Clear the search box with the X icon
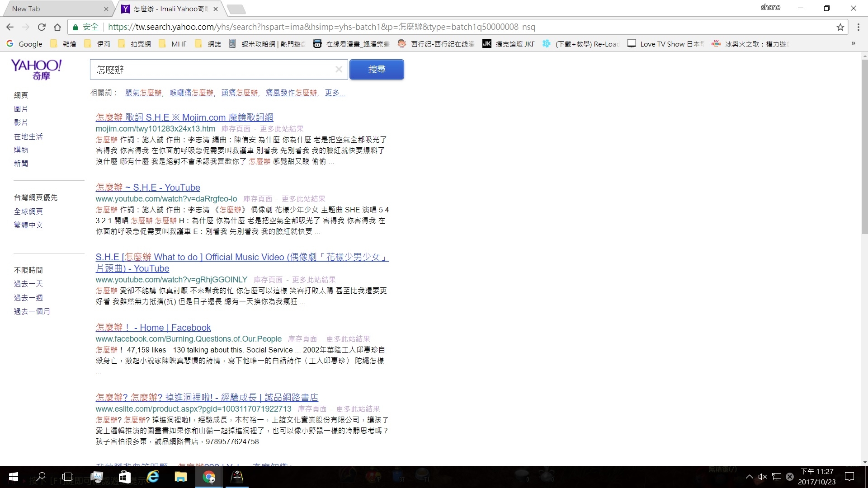The width and height of the screenshot is (868, 488). (339, 69)
